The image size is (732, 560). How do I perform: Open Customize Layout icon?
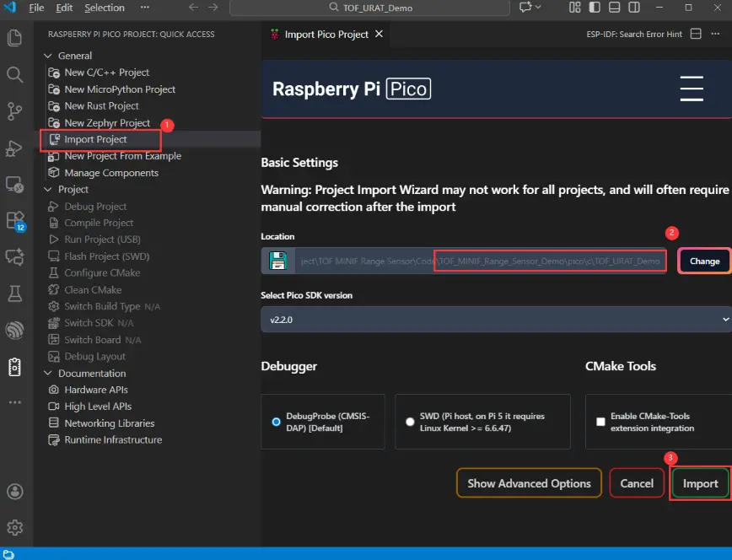[x=574, y=8]
